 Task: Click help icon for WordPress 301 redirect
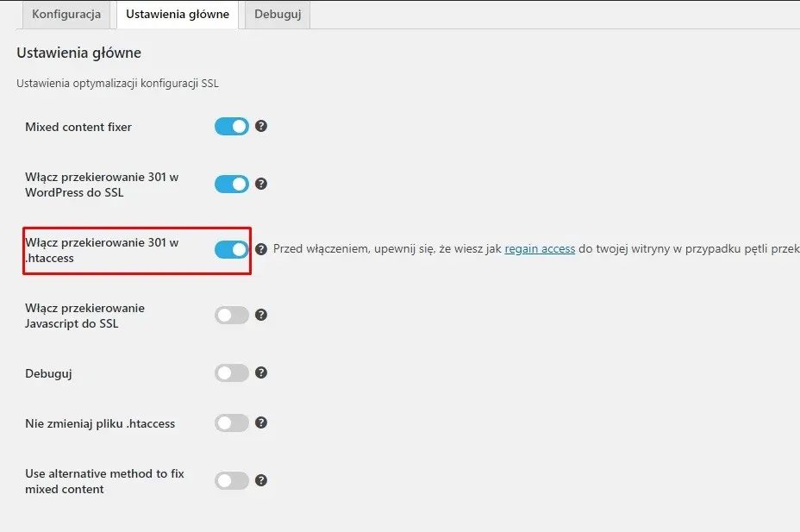(261, 184)
